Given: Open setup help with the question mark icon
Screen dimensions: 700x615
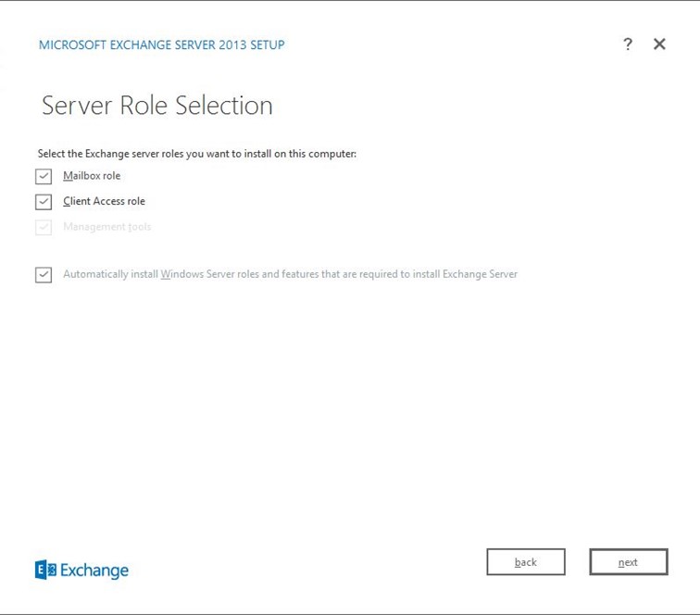Looking at the screenshot, I should pos(628,44).
